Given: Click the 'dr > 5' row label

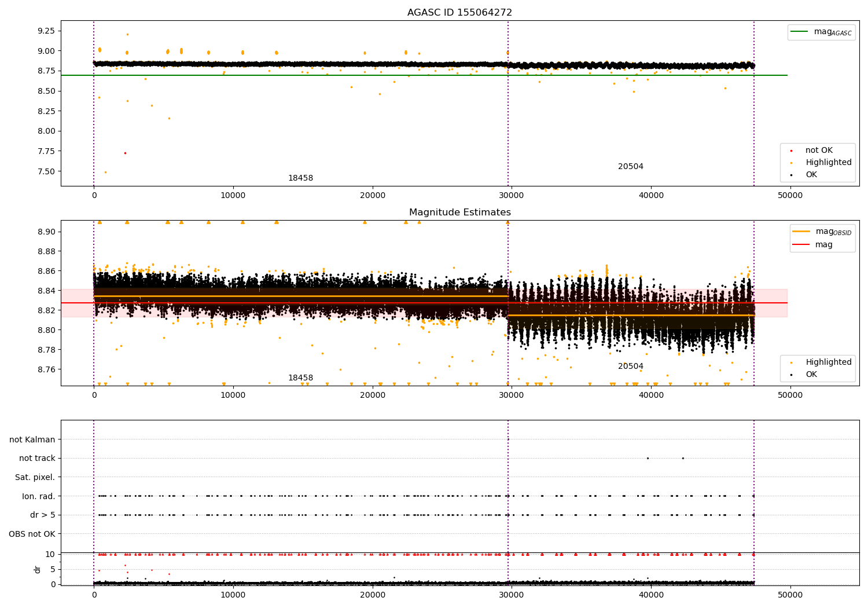Looking at the screenshot, I should coord(43,515).
